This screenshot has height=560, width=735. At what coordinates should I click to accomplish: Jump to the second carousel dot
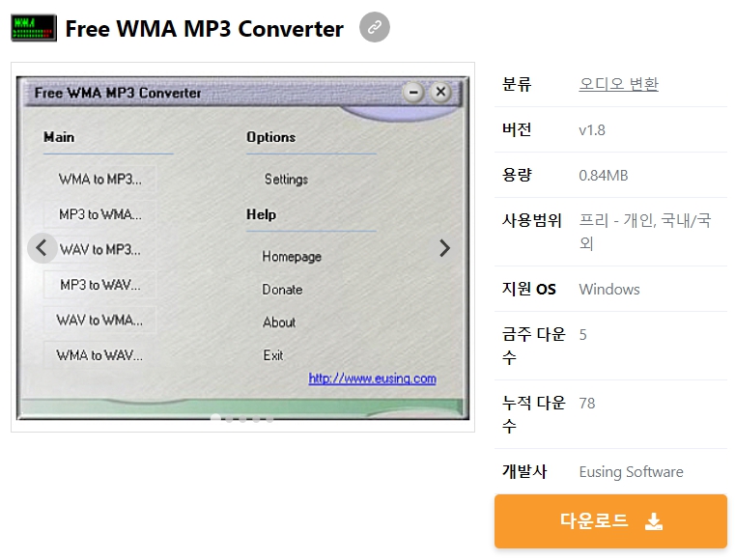(229, 419)
